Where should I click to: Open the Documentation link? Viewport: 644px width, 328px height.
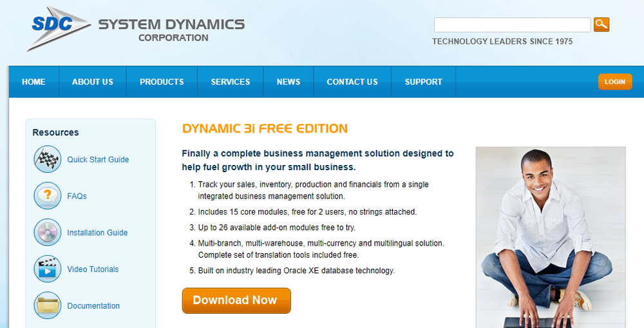click(x=93, y=306)
